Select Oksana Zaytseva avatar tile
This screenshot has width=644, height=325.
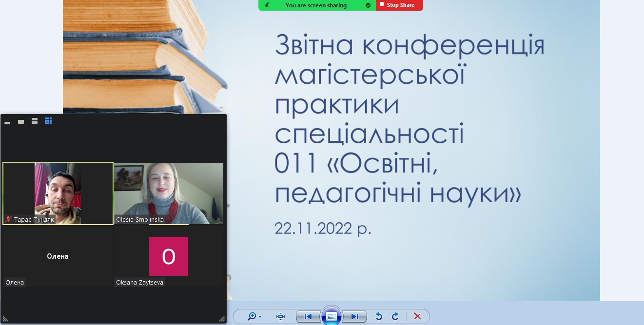tap(169, 256)
